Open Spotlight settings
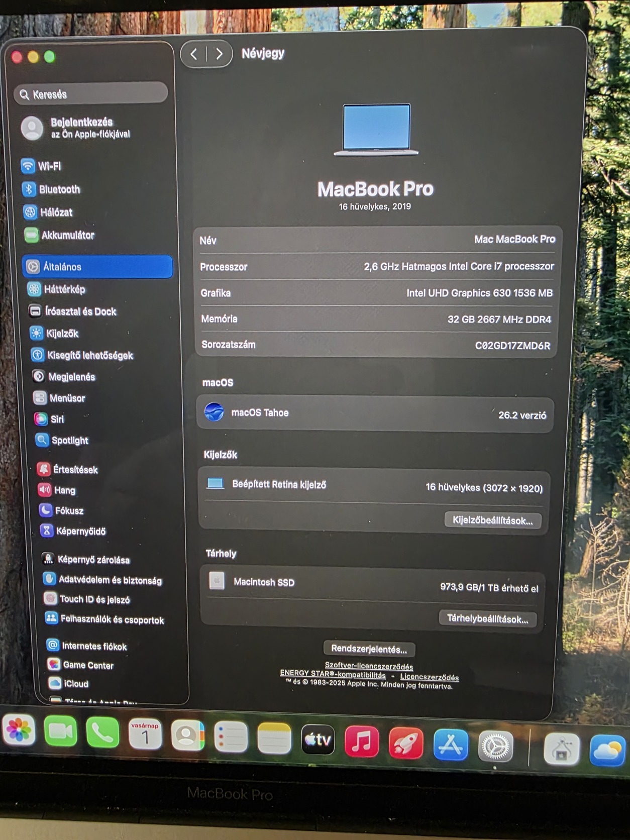 click(x=62, y=441)
